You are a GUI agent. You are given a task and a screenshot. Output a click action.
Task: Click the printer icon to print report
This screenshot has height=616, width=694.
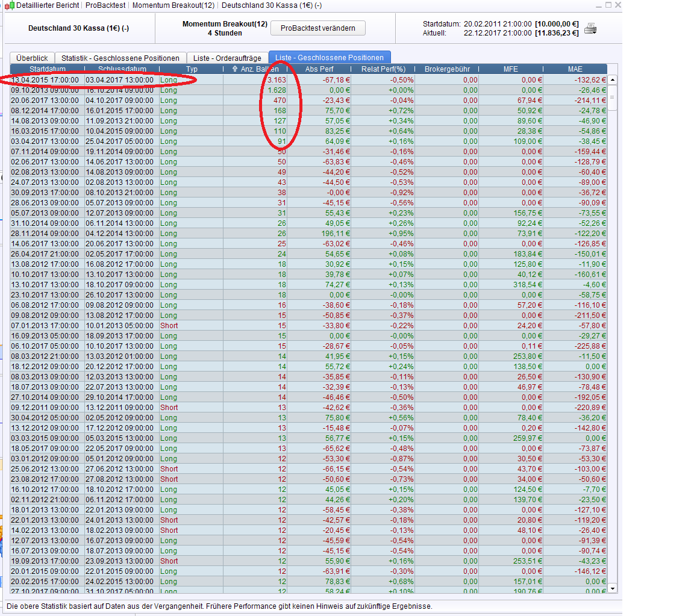(590, 28)
